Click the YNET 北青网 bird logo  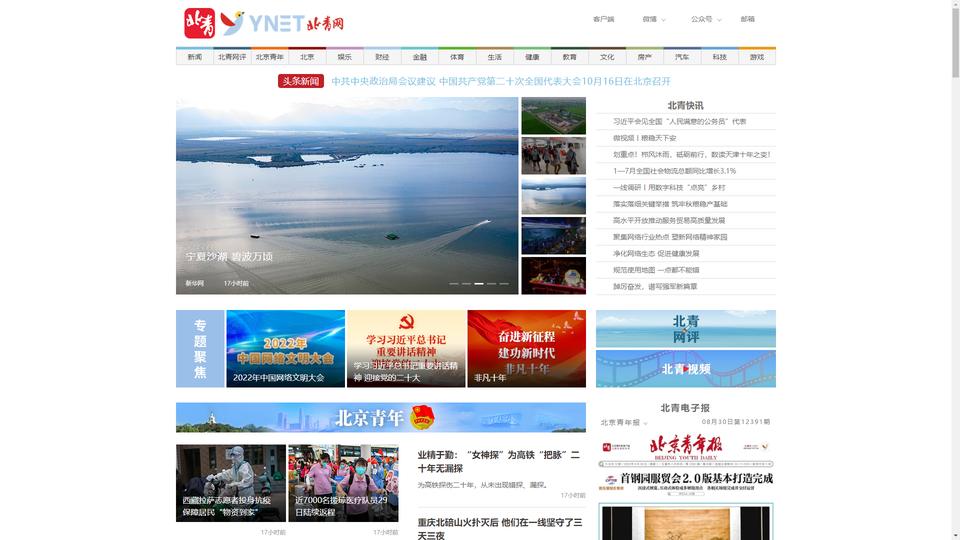[x=282, y=23]
